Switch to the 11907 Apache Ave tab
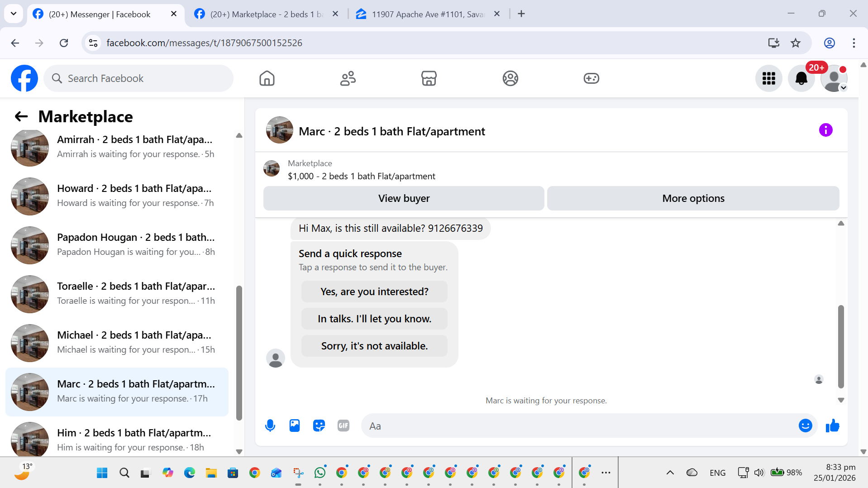Image resolution: width=868 pixels, height=488 pixels. pyautogui.click(x=427, y=14)
